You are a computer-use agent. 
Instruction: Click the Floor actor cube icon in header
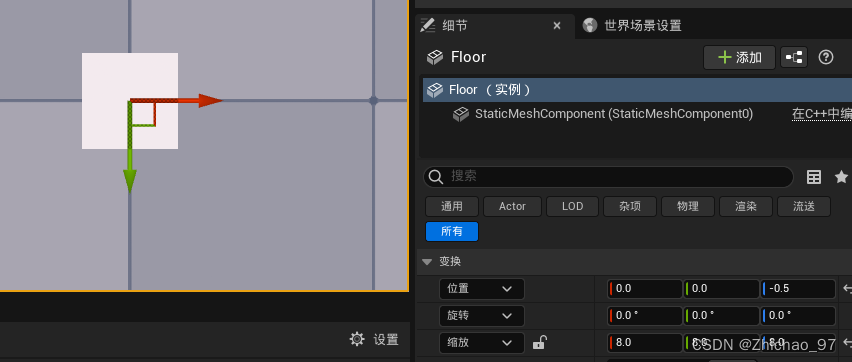435,57
